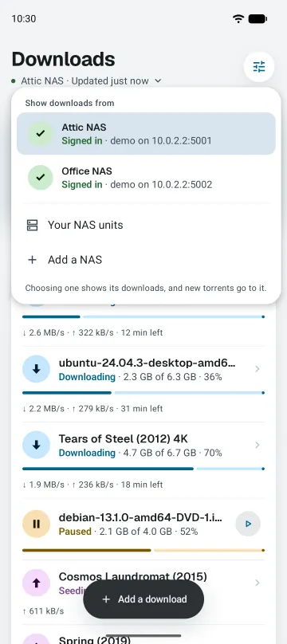287x644 pixels.
Task: Select the Cosmos Laundromat (2015) title
Action: point(132,576)
